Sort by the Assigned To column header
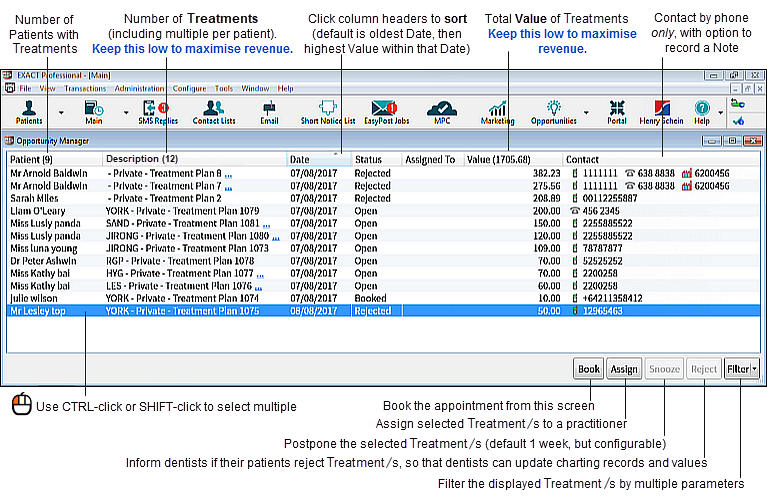Image resolution: width=767 pixels, height=503 pixels. (432, 160)
